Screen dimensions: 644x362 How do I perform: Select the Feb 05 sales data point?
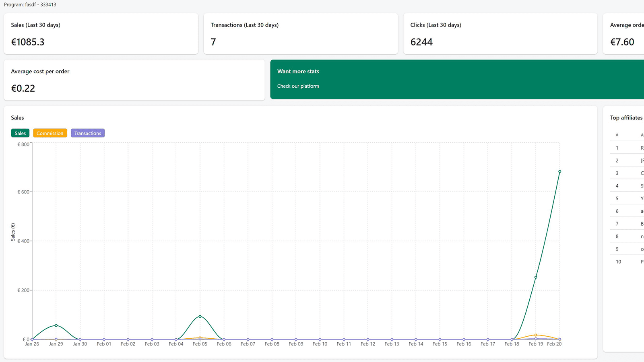200,317
